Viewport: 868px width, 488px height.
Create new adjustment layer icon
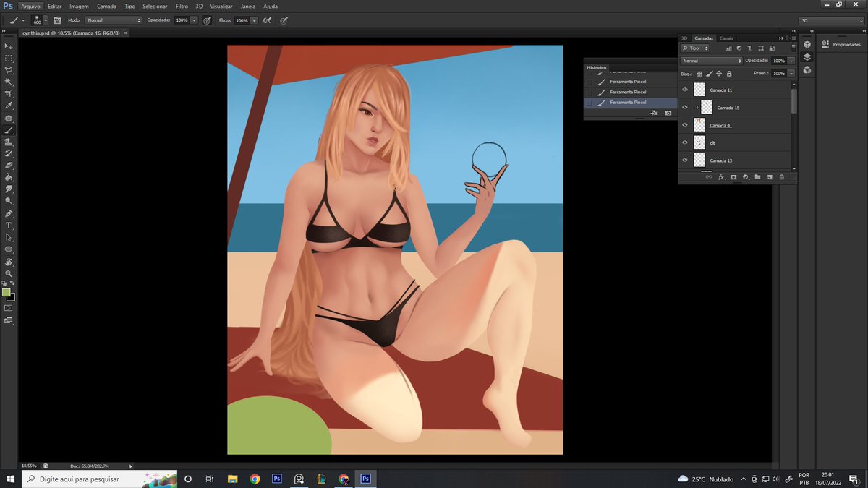pyautogui.click(x=745, y=177)
